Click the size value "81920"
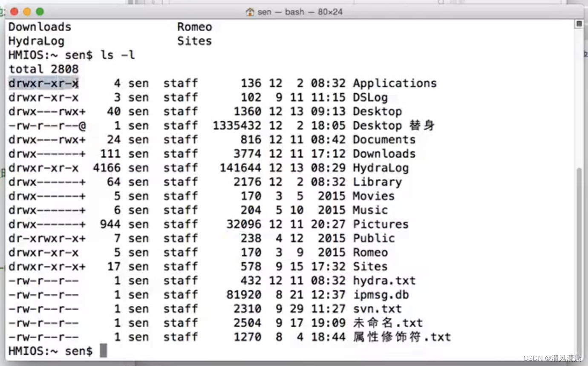The width and height of the screenshot is (588, 366). point(244,294)
